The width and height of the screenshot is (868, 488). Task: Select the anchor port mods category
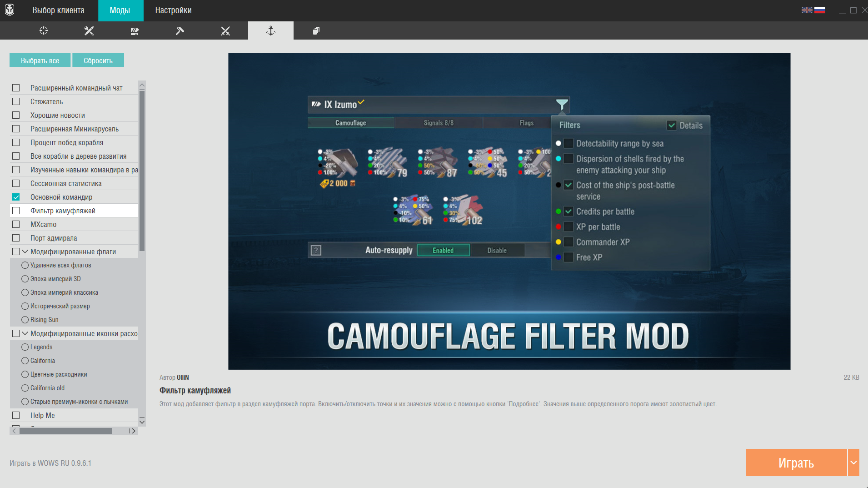click(271, 30)
